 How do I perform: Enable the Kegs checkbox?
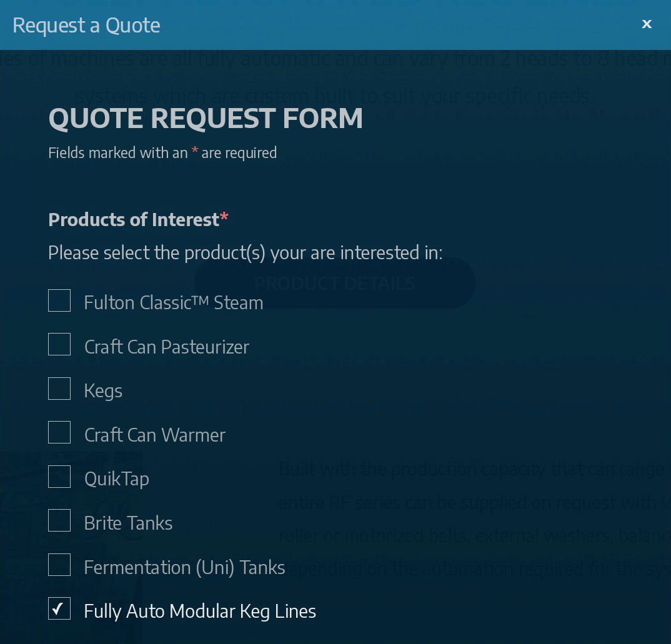59,389
